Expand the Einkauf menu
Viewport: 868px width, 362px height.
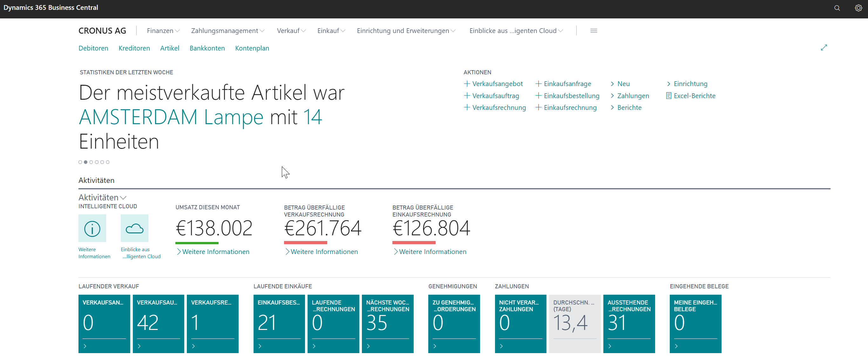point(331,31)
